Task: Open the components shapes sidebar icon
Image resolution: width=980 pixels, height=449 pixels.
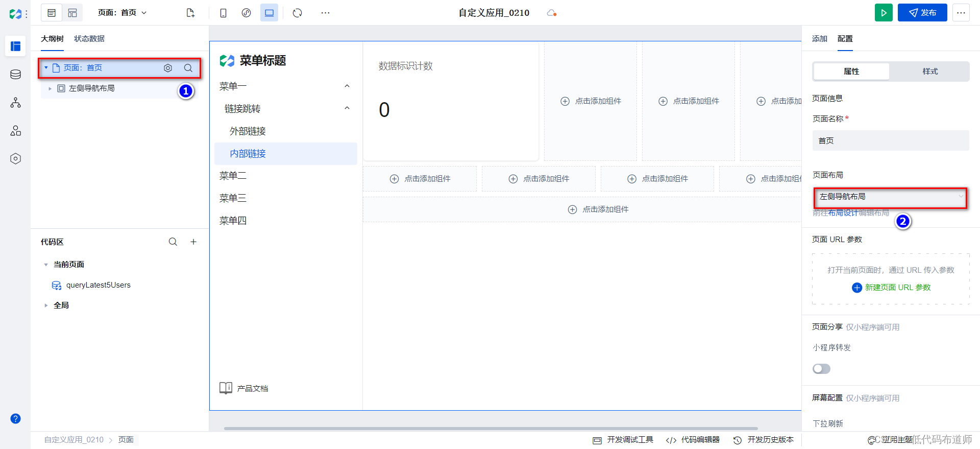Action: (x=15, y=131)
